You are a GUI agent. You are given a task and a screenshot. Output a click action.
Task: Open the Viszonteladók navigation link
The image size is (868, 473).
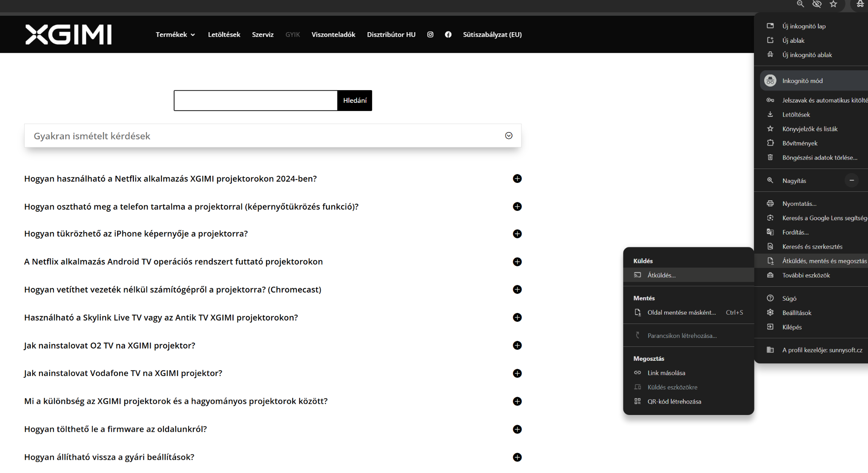333,35
